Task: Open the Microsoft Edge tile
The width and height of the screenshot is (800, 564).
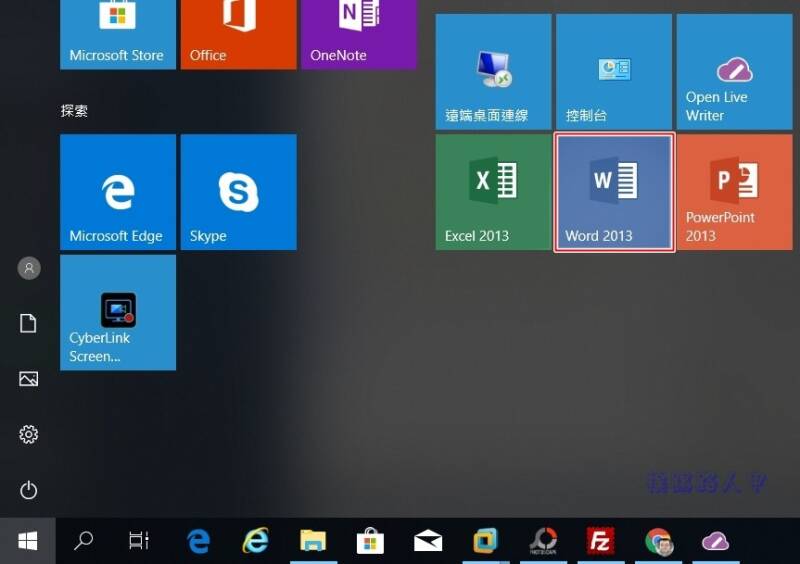Action: tap(118, 192)
